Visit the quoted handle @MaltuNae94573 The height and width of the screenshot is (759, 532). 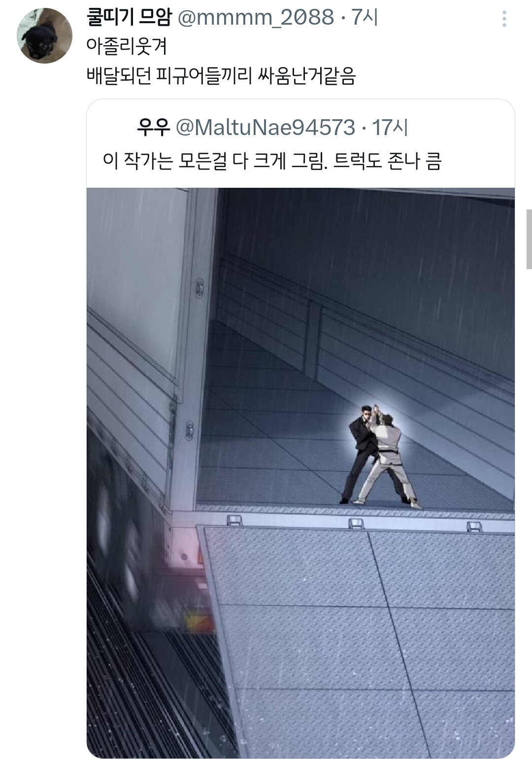point(266,128)
